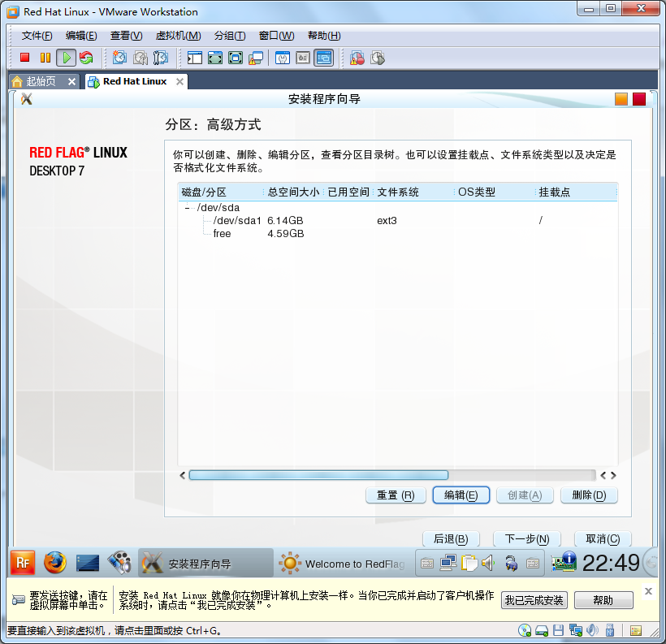Stop the virtual machine with red square
Screen dimensions: 666x644
pyautogui.click(x=24, y=58)
